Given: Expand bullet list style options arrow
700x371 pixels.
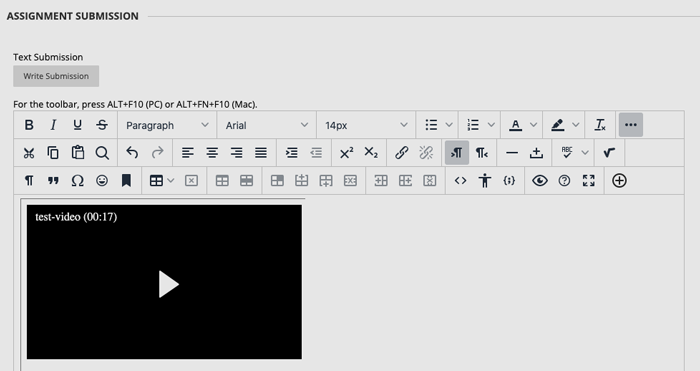Looking at the screenshot, I should point(449,125).
